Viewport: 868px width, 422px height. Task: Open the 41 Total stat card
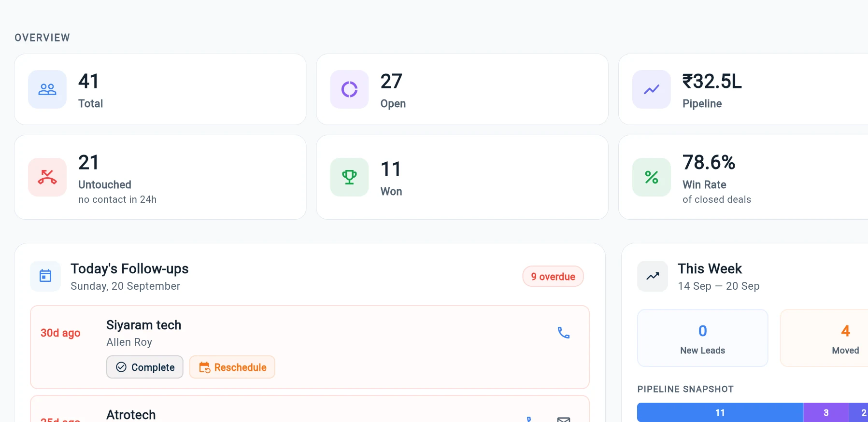click(x=160, y=89)
